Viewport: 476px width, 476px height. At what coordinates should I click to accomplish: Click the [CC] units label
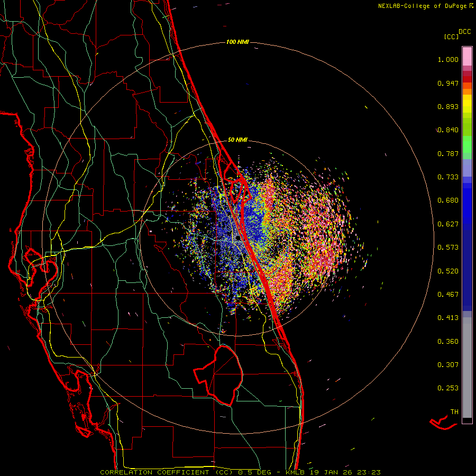[x=452, y=36]
